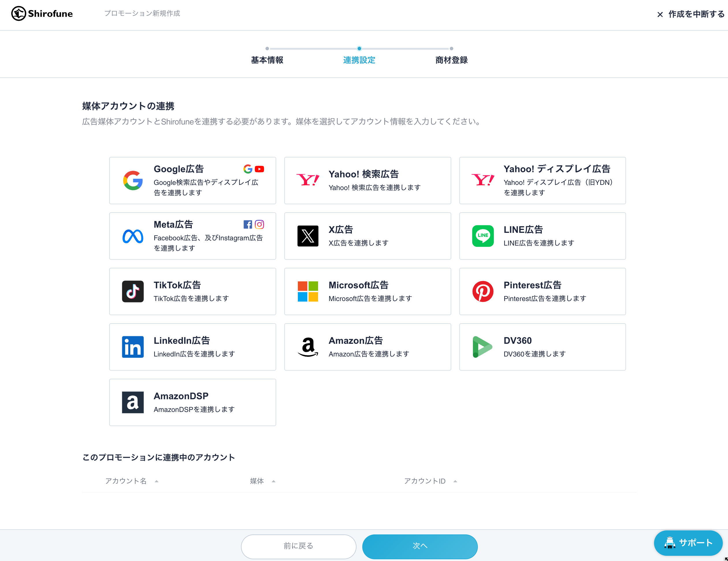Click the 商材登録 progress dot

point(451,49)
